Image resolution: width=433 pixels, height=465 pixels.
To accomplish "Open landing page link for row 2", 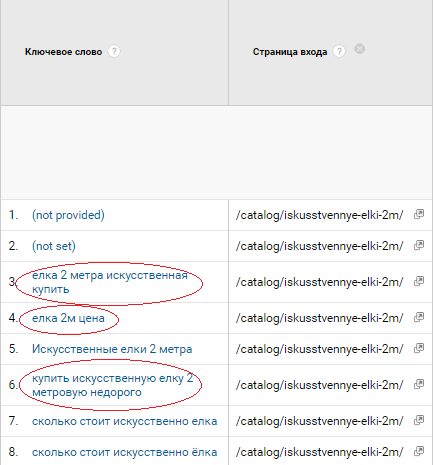I will pyautogui.click(x=419, y=245).
